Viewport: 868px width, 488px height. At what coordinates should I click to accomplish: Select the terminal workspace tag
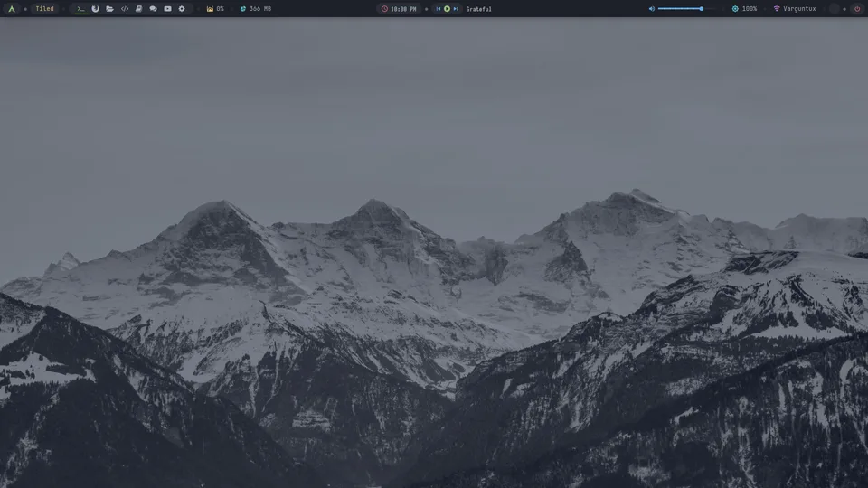(x=80, y=9)
